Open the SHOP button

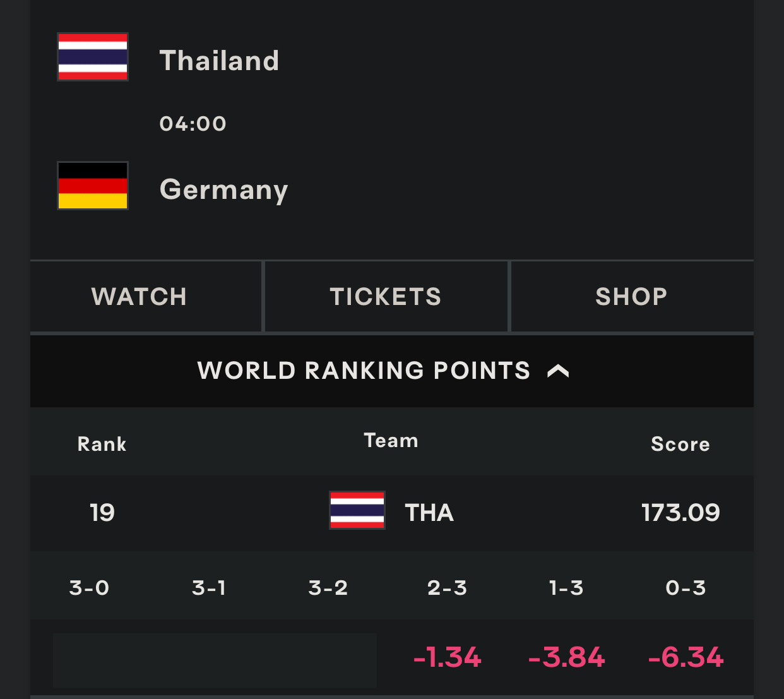[x=632, y=297]
